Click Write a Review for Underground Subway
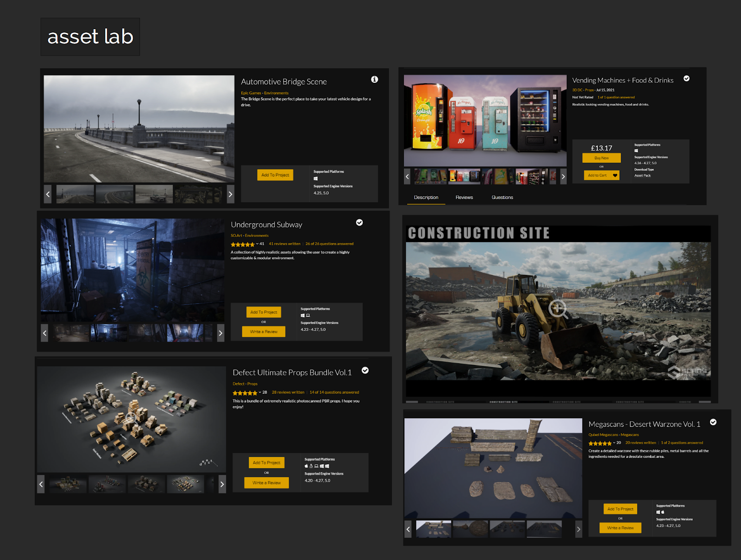 pyautogui.click(x=264, y=332)
